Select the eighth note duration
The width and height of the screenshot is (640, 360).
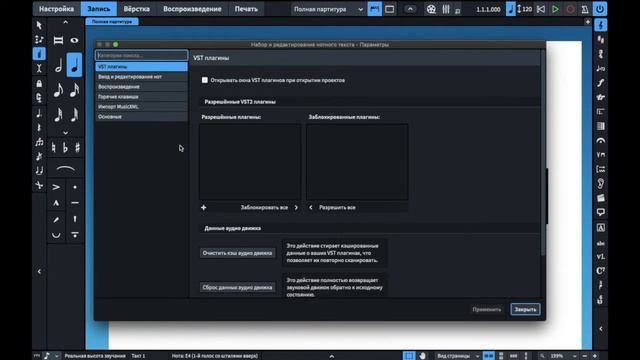click(58, 90)
